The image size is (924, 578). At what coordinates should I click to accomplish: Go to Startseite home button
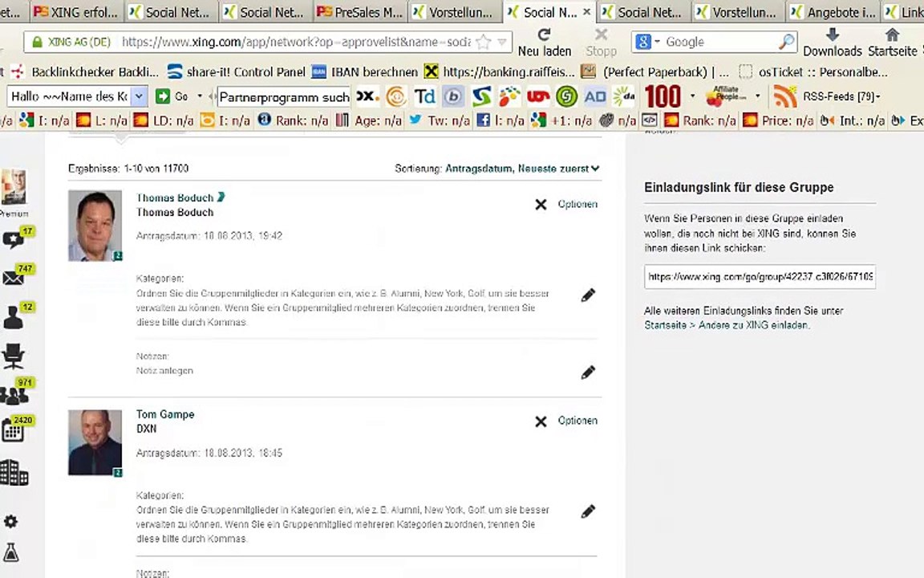(x=892, y=43)
